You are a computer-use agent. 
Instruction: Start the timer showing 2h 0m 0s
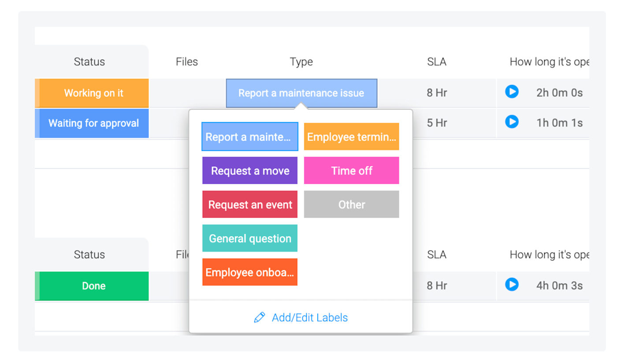(512, 92)
